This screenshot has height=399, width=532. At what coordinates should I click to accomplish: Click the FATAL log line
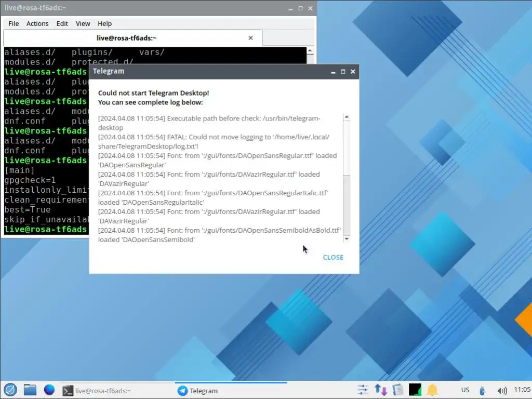point(214,141)
